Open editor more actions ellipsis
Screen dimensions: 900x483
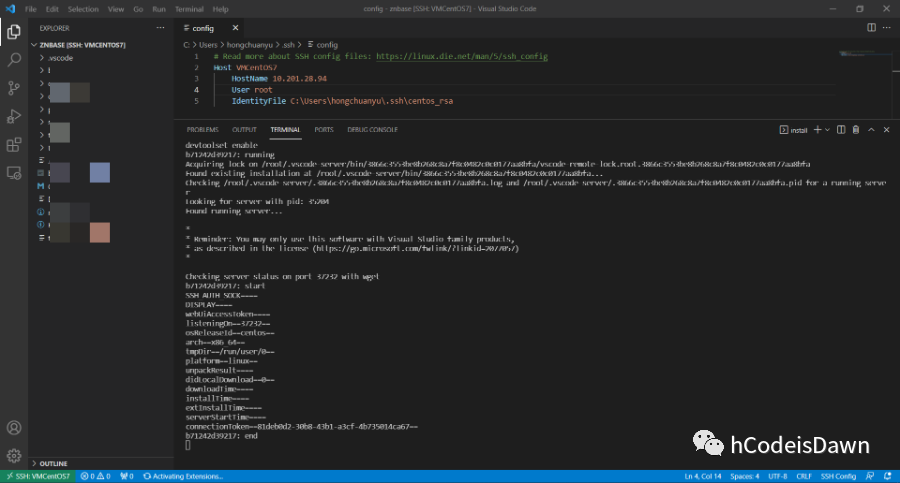pos(886,28)
